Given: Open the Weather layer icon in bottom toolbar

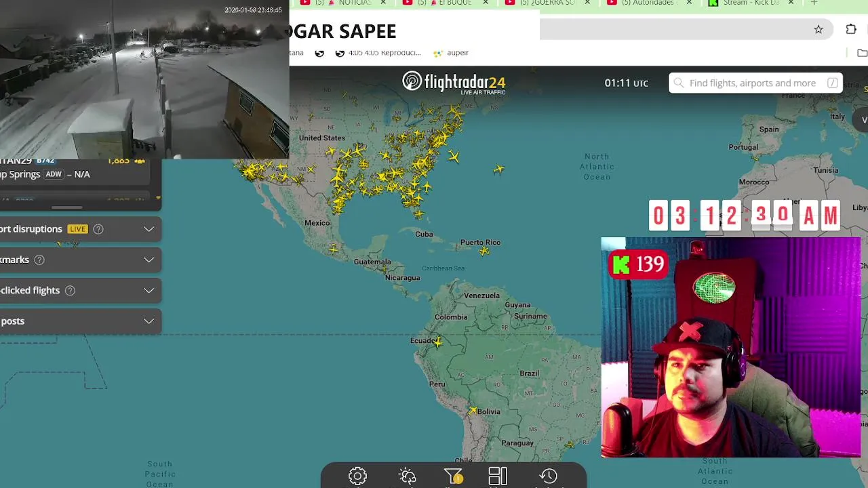Looking at the screenshot, I should click(x=407, y=476).
